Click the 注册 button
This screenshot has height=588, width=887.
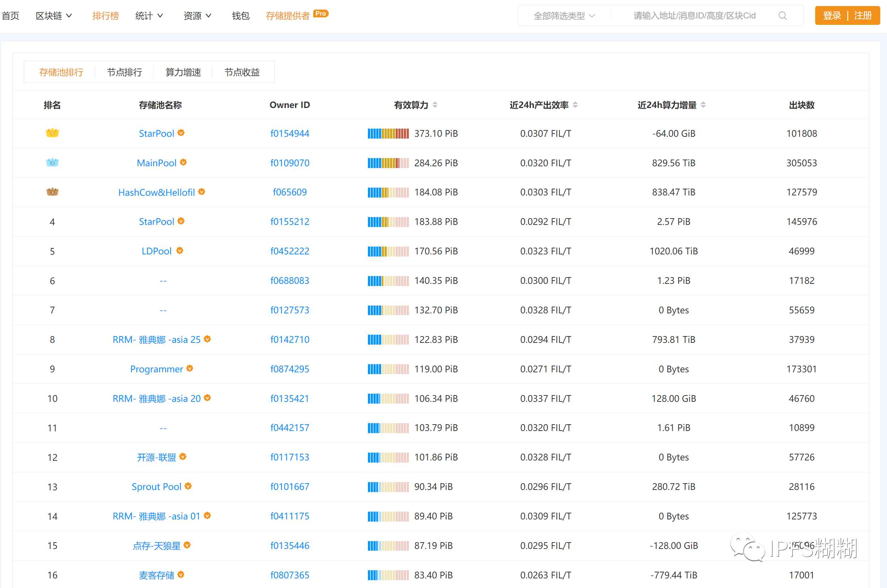point(863,16)
